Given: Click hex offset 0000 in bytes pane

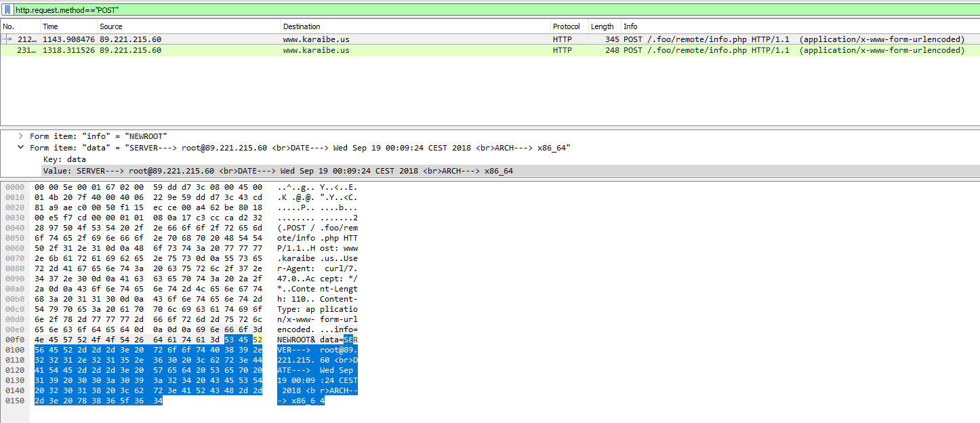Looking at the screenshot, I should click(x=14, y=186).
